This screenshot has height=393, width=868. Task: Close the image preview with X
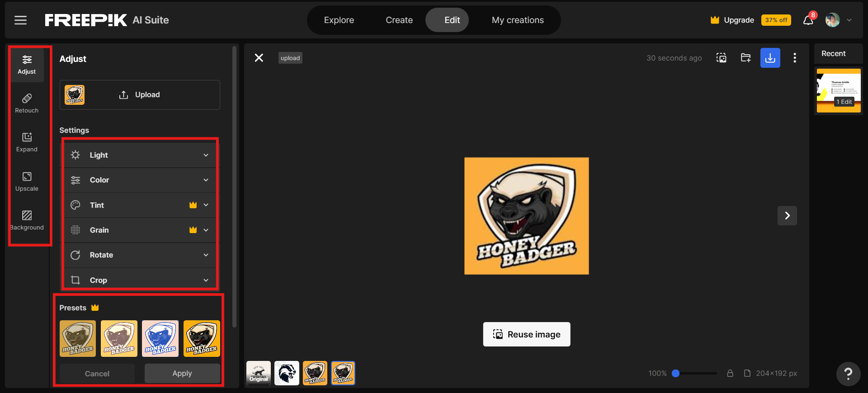tap(259, 58)
